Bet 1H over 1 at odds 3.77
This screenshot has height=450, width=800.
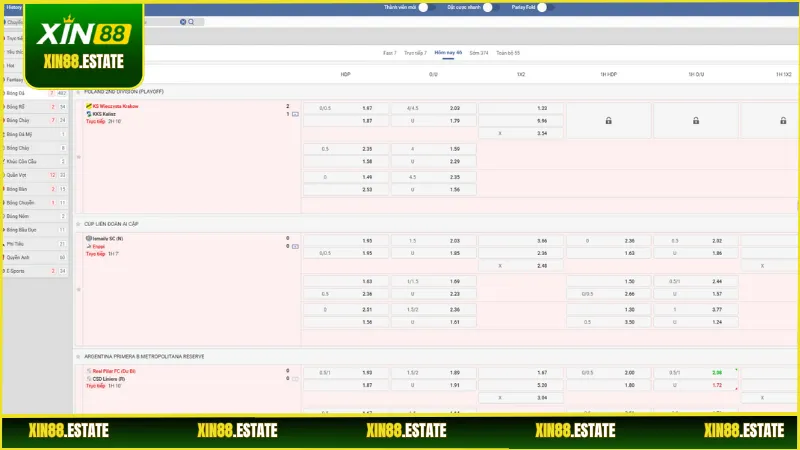696,309
